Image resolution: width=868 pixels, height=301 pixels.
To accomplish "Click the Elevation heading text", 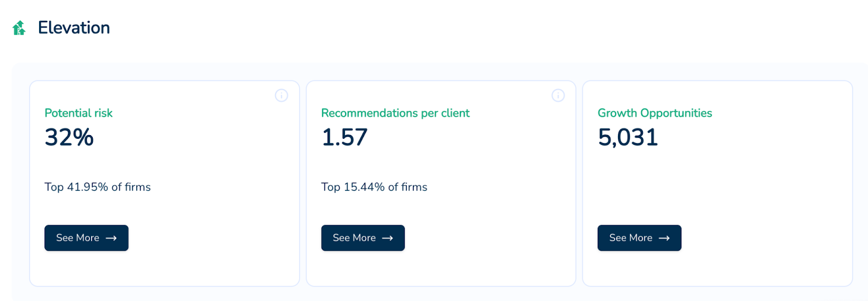I will coord(74,28).
